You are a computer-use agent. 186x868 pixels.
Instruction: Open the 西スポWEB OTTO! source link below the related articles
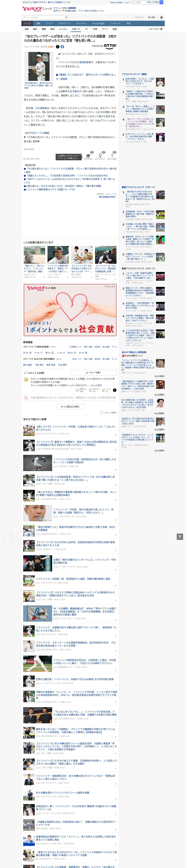(x=108, y=197)
